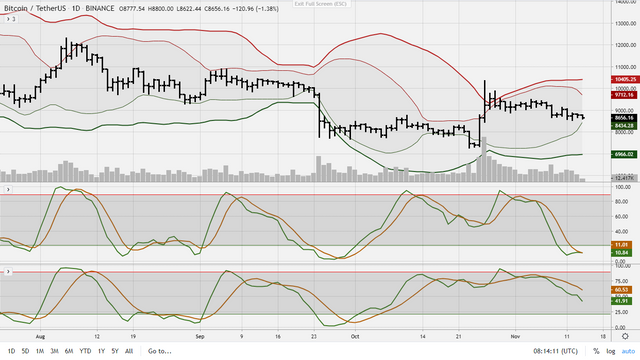This screenshot has height=360, width=640.
Task: Click the Oct date on time axis
Action: coord(355,337)
